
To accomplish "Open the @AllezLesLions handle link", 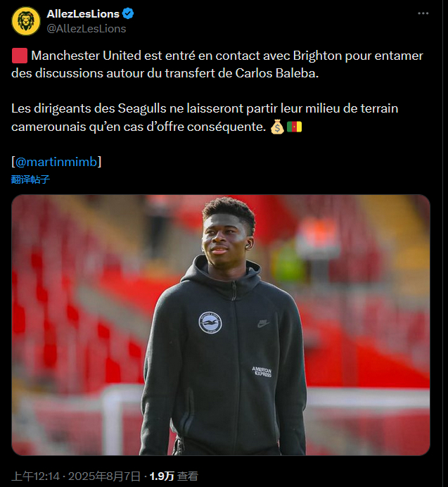I will pyautogui.click(x=87, y=29).
